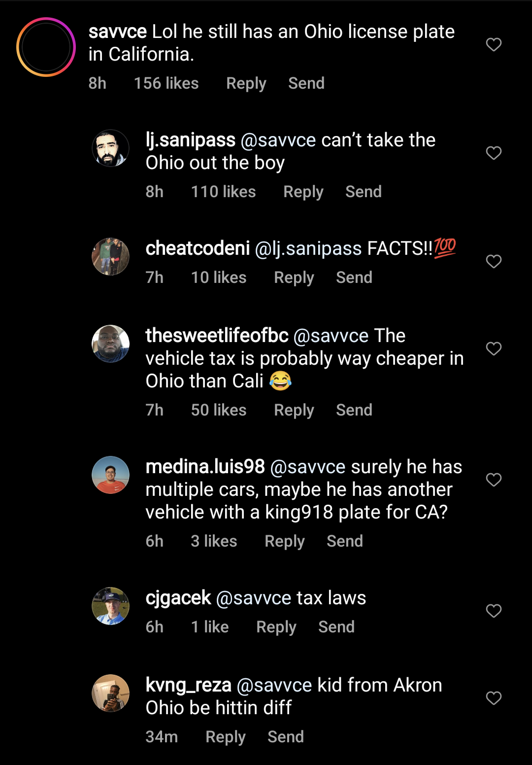The height and width of the screenshot is (765, 532).
Task: Like medina.luis98's multiple cars comment
Action: (x=494, y=480)
